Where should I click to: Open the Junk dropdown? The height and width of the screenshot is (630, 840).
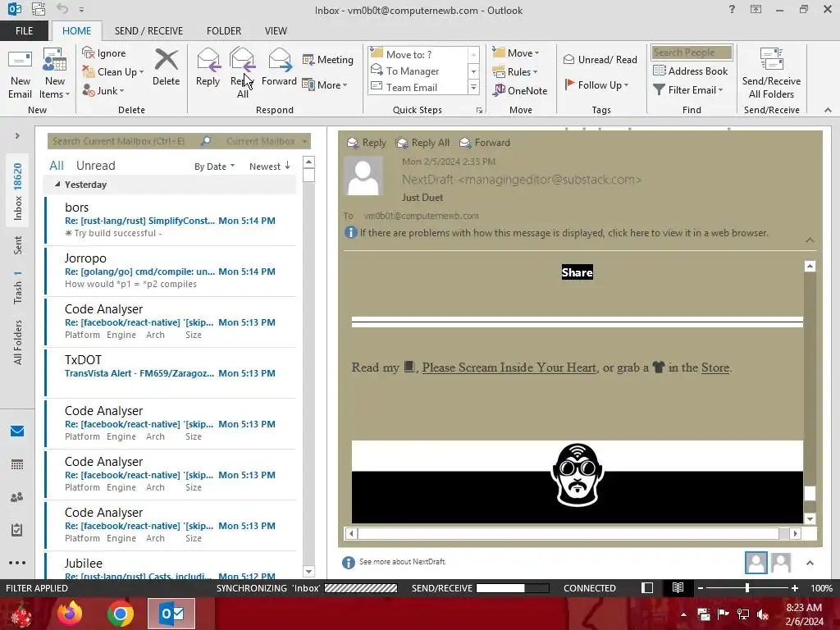click(x=103, y=90)
